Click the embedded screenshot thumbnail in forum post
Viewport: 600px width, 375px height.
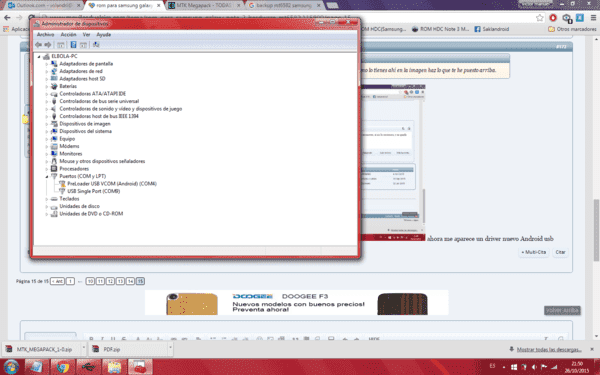pos(393,163)
